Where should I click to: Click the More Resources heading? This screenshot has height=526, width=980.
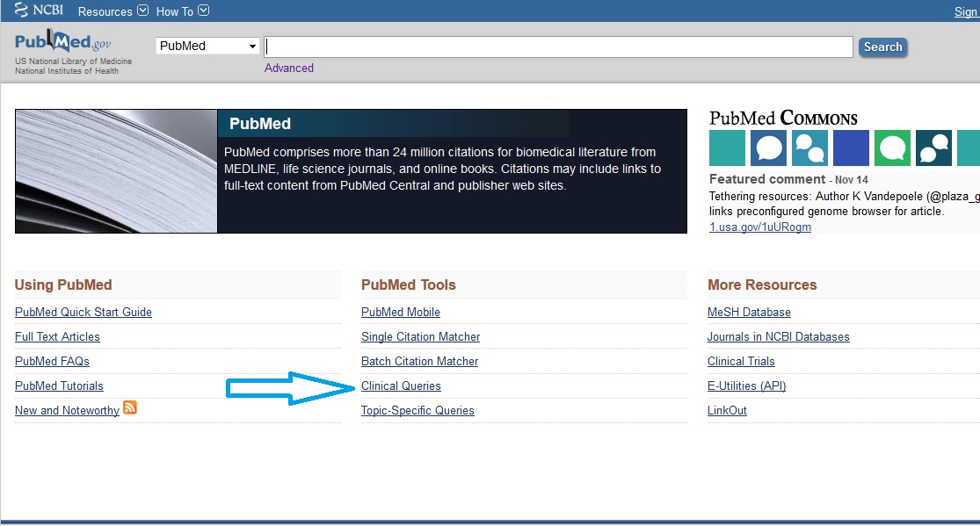click(x=762, y=285)
